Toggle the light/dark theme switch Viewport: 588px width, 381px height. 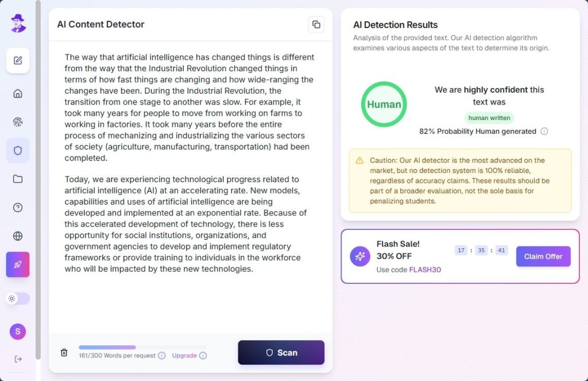tap(18, 298)
